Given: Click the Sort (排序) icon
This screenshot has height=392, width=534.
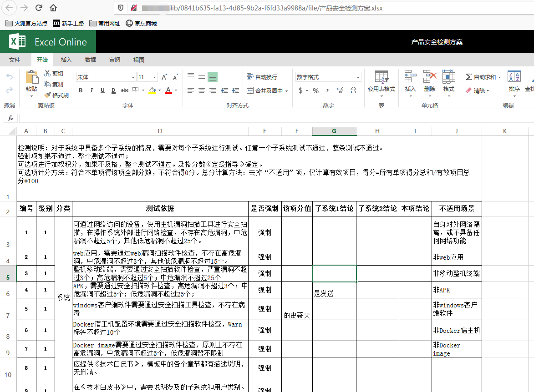Looking at the screenshot, I should click(x=514, y=77).
